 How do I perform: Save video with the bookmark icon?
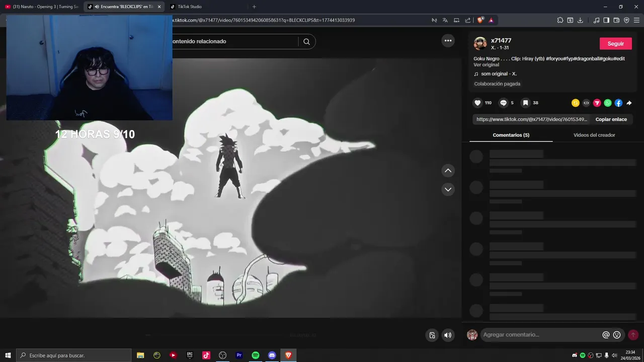point(525,103)
